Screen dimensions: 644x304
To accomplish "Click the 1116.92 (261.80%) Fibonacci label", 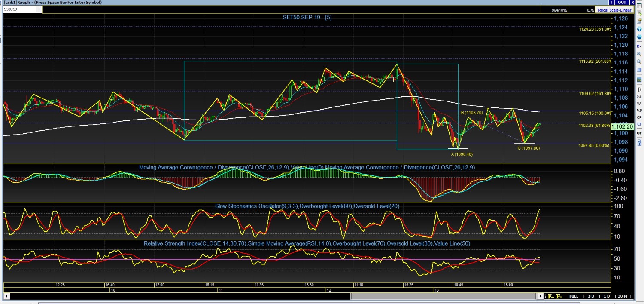I will click(x=595, y=61).
